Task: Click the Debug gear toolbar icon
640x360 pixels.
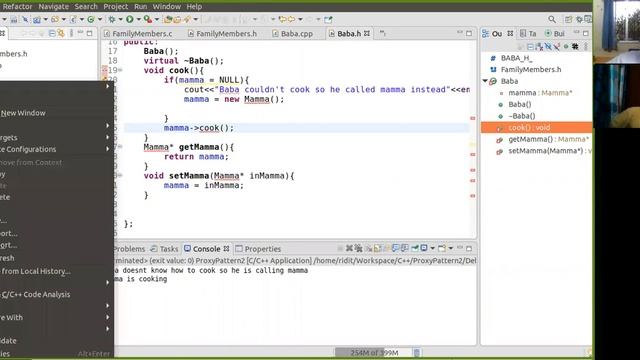Action: click(112, 19)
